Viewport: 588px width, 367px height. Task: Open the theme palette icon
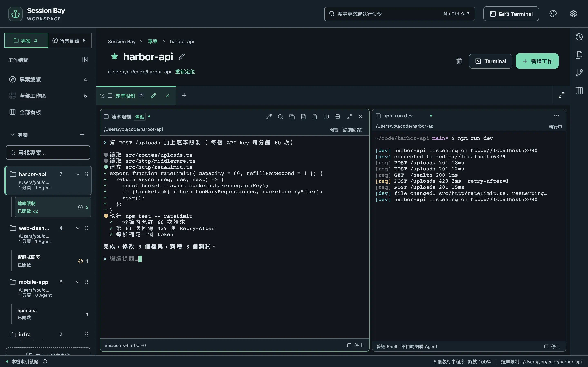(x=553, y=14)
